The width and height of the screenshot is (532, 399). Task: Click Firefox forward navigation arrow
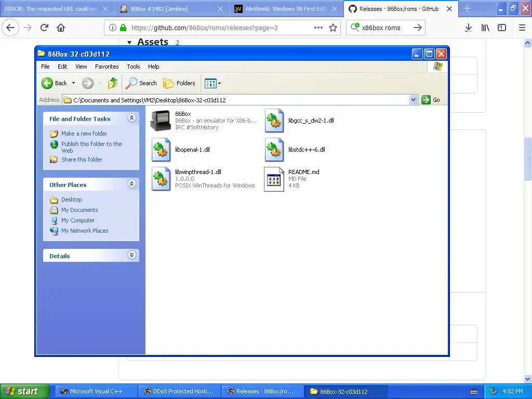[28, 28]
